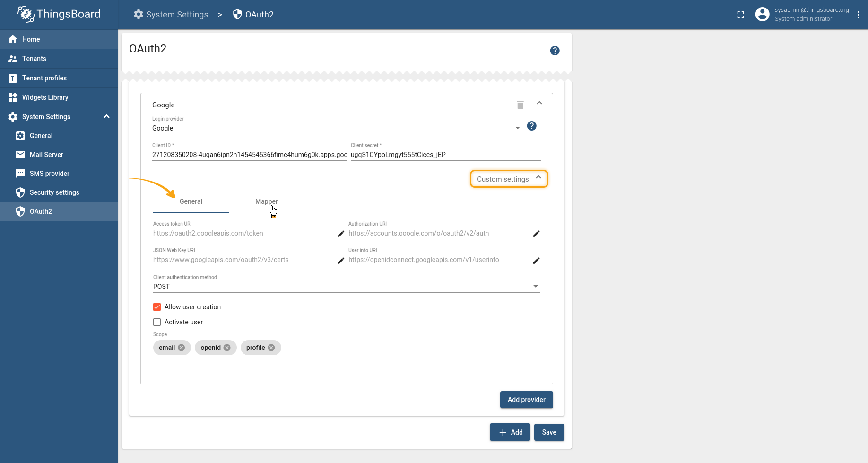Viewport: 868px width, 463px height.
Task: Click the Mail Server envelope icon
Action: point(20,155)
